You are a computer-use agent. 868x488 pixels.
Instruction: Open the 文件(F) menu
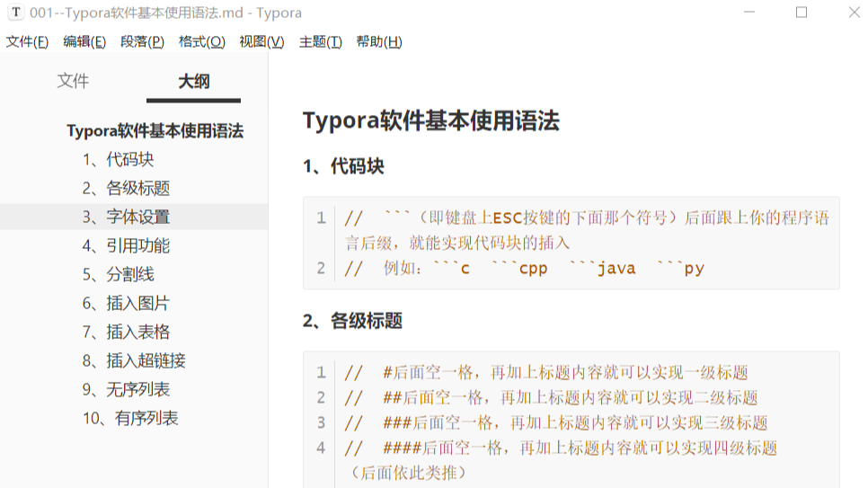click(27, 42)
